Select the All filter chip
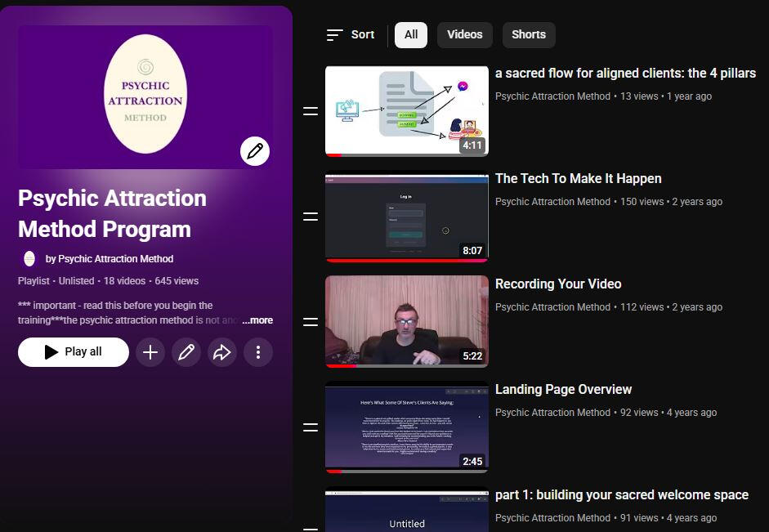This screenshot has height=532, width=769. coord(411,35)
